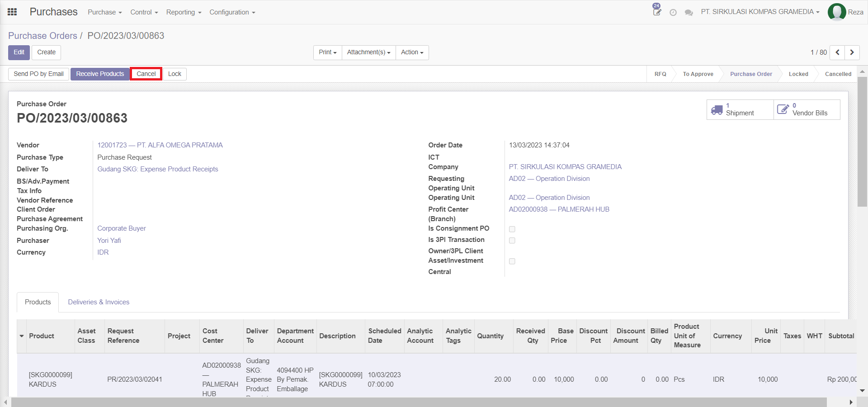Open the Corporate Buyer link
Screen dimensions: 868x407
pos(122,228)
